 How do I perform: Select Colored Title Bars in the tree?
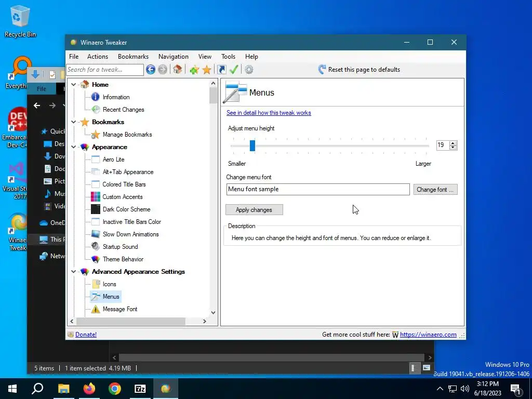pyautogui.click(x=124, y=184)
